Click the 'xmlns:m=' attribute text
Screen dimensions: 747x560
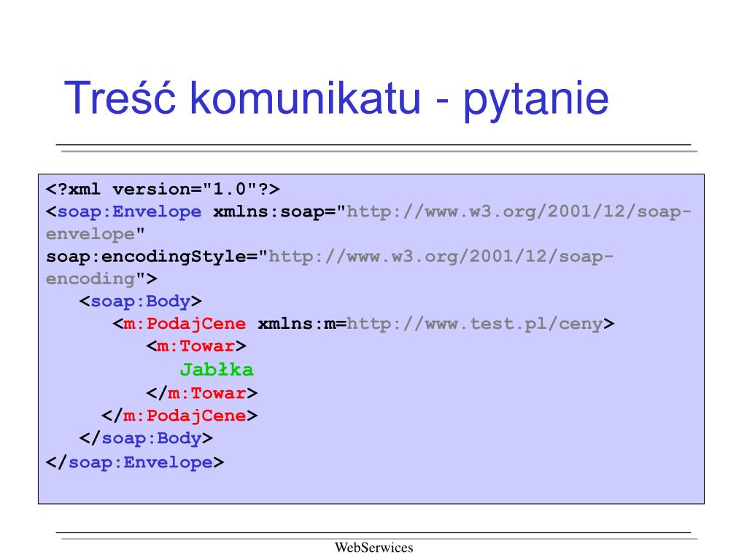[x=302, y=323]
